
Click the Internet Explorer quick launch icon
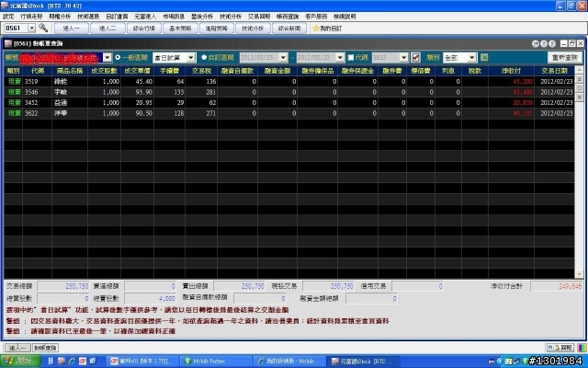72,362
